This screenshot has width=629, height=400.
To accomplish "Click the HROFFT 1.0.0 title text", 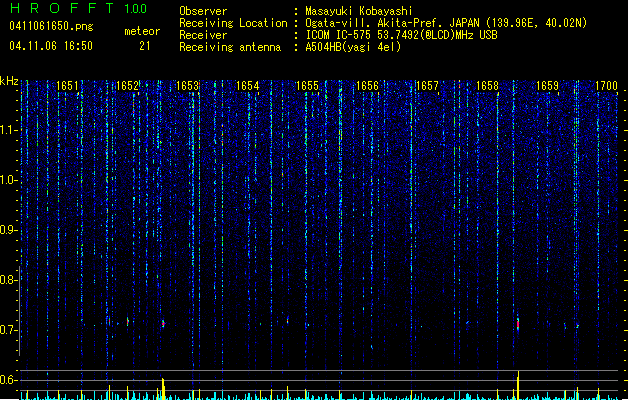I will 79,8.
